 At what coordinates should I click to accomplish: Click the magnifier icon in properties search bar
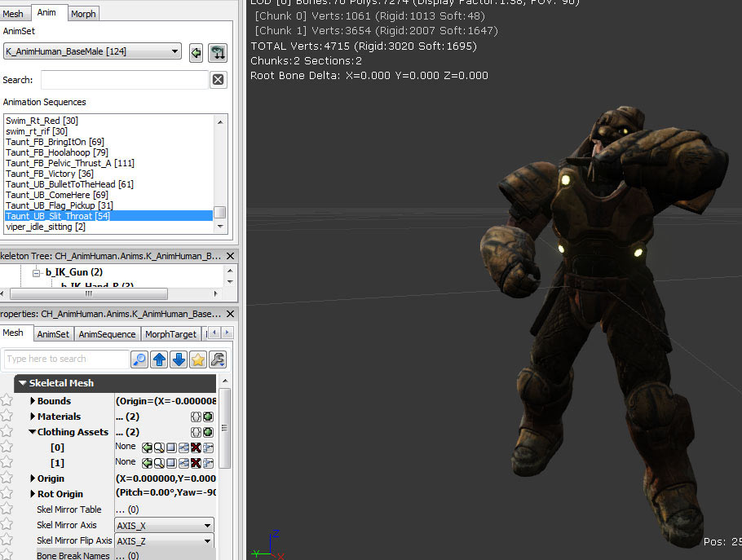pyautogui.click(x=139, y=359)
